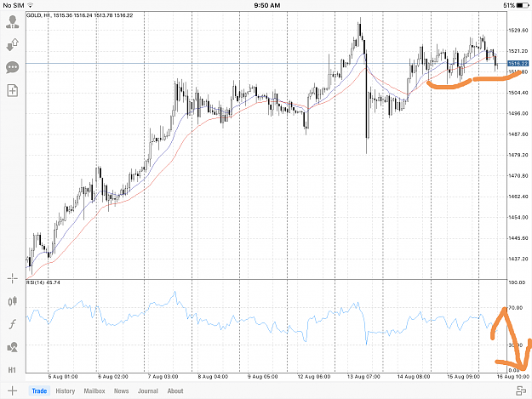532x399 pixels.
Task: Change the H1 timeframe selector
Action: pos(12,370)
